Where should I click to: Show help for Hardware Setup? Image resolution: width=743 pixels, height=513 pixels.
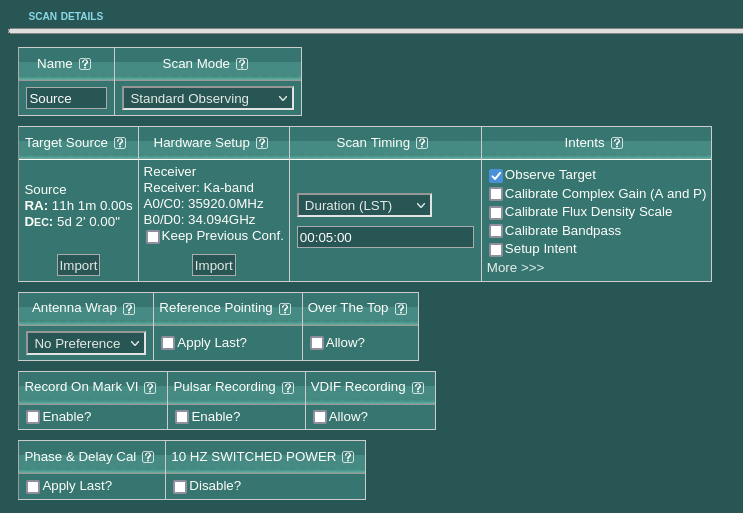(x=262, y=143)
